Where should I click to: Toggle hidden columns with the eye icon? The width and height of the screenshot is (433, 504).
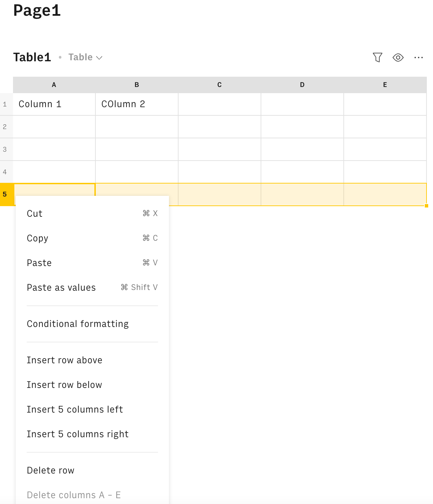tap(398, 58)
